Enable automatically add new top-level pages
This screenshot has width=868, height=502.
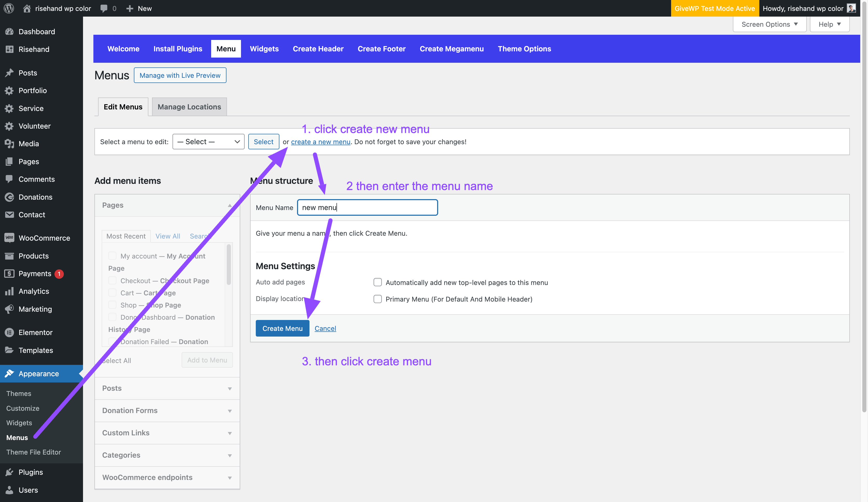pos(377,282)
